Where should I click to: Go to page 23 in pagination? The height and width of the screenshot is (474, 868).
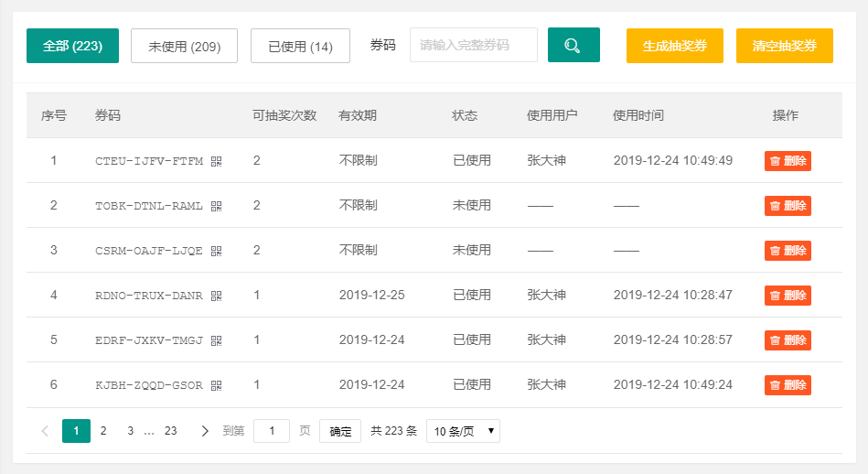(170, 431)
